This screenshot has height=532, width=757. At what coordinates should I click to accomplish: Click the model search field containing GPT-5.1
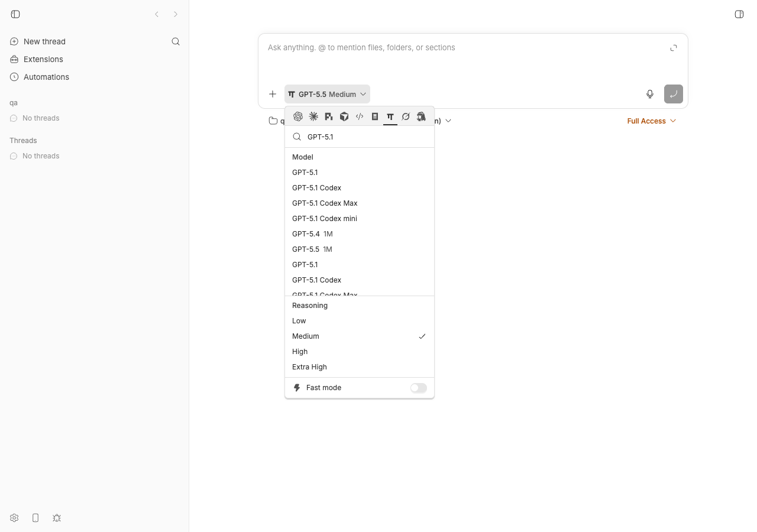tap(360, 137)
